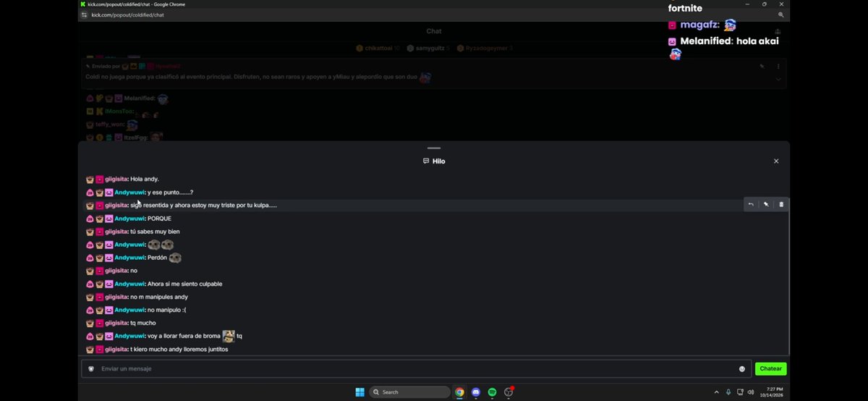Click giigisita name on 'tú sabes muy bien'
This screenshot has height=401, width=868.
pos(116,232)
